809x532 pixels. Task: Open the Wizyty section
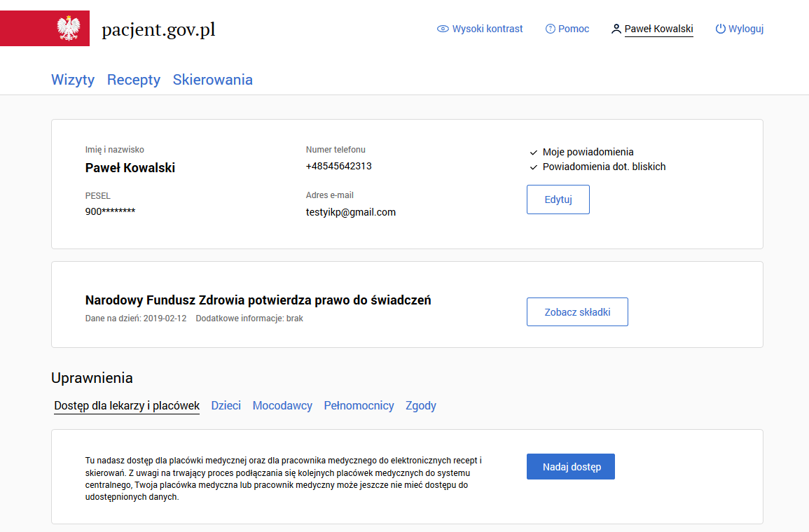pos(73,80)
